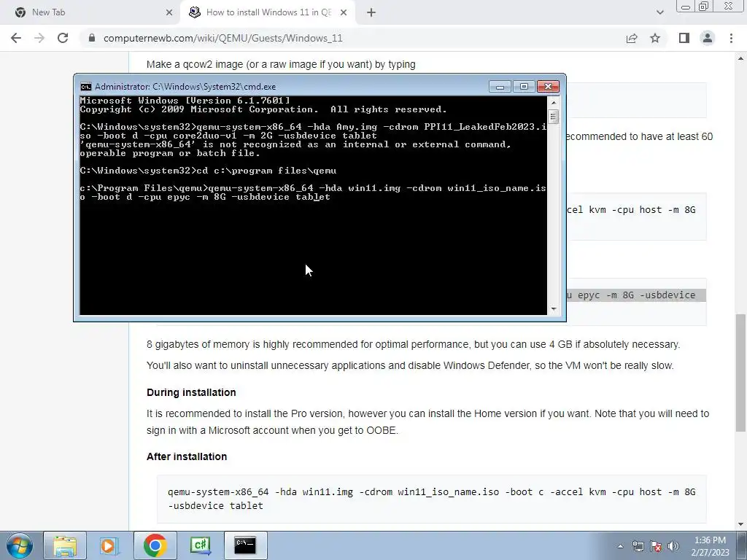The image size is (747, 560).
Task: Restore down the Chrome browser window
Action: pos(704,7)
